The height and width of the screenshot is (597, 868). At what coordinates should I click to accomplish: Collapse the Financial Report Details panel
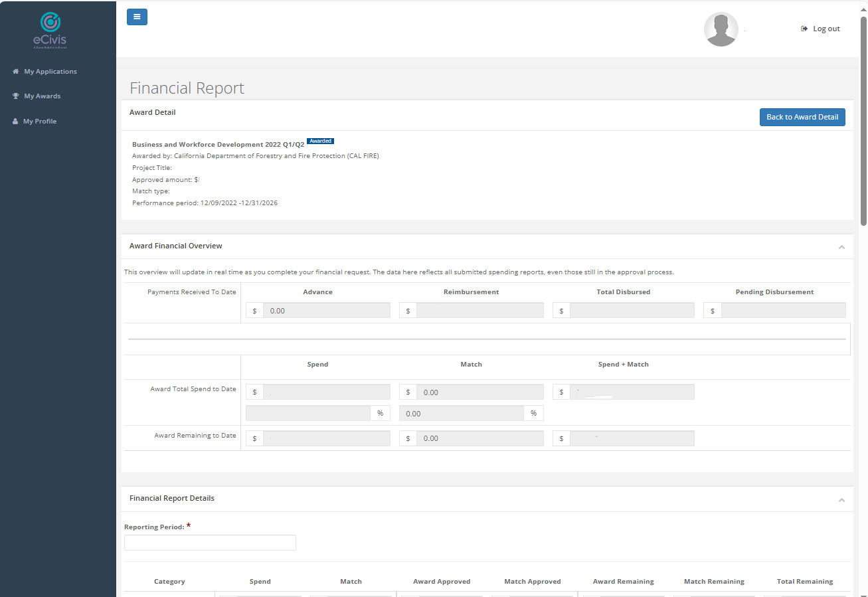841,500
